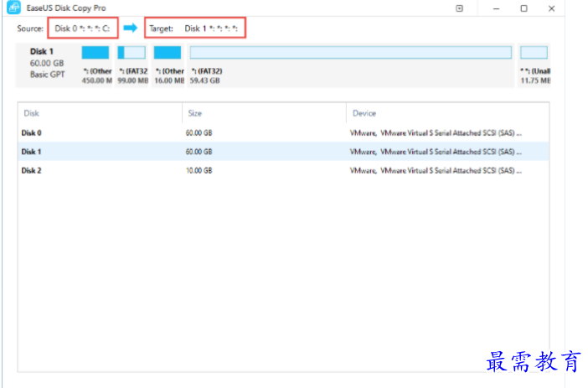Screen dimensions: 588x388
Task: Maximize the EaseUS Disk Copy Pro window
Action: 524,8
